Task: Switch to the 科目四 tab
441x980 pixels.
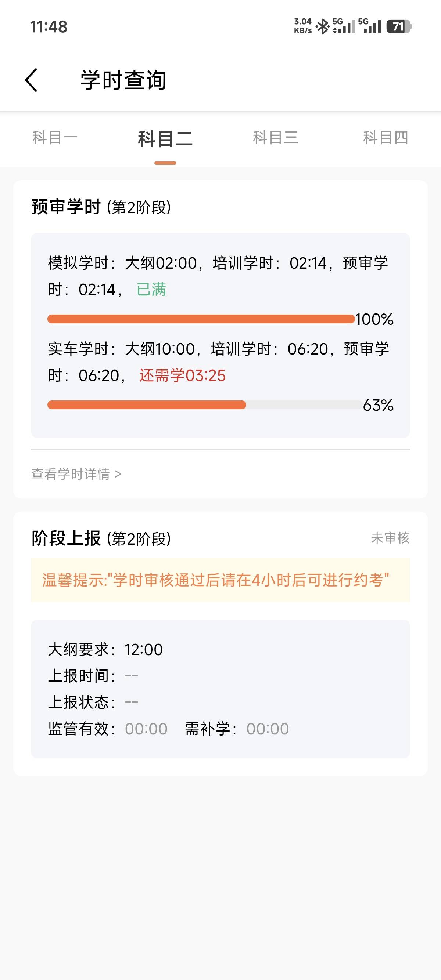Action: pos(386,138)
